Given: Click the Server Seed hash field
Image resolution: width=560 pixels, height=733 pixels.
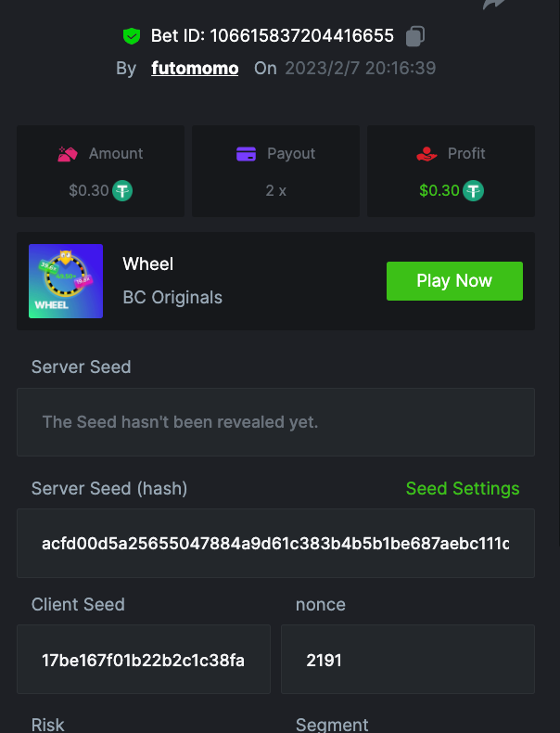Looking at the screenshot, I should click(x=275, y=543).
